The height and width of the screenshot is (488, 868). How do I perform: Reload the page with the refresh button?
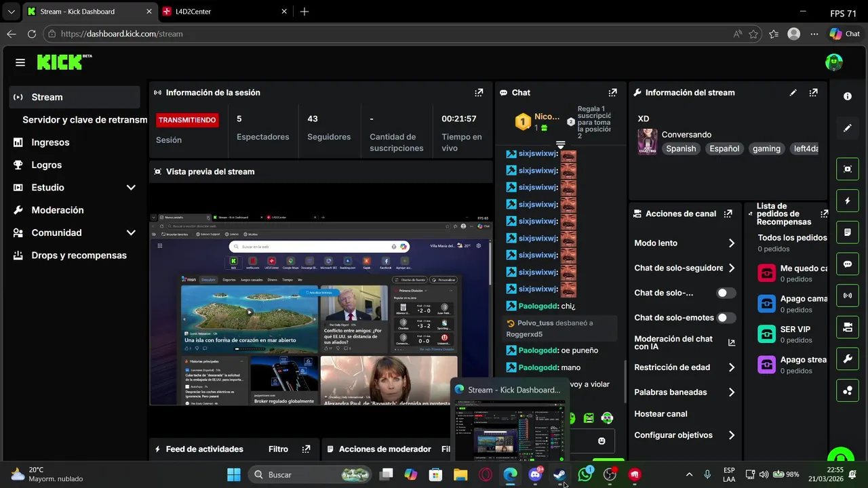(x=32, y=34)
